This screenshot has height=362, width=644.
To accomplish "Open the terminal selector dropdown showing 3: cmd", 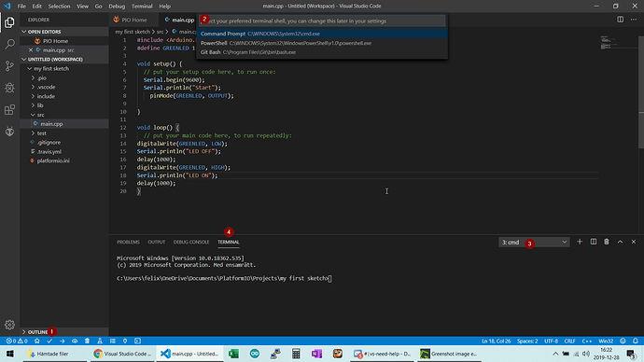I will coord(534,243).
